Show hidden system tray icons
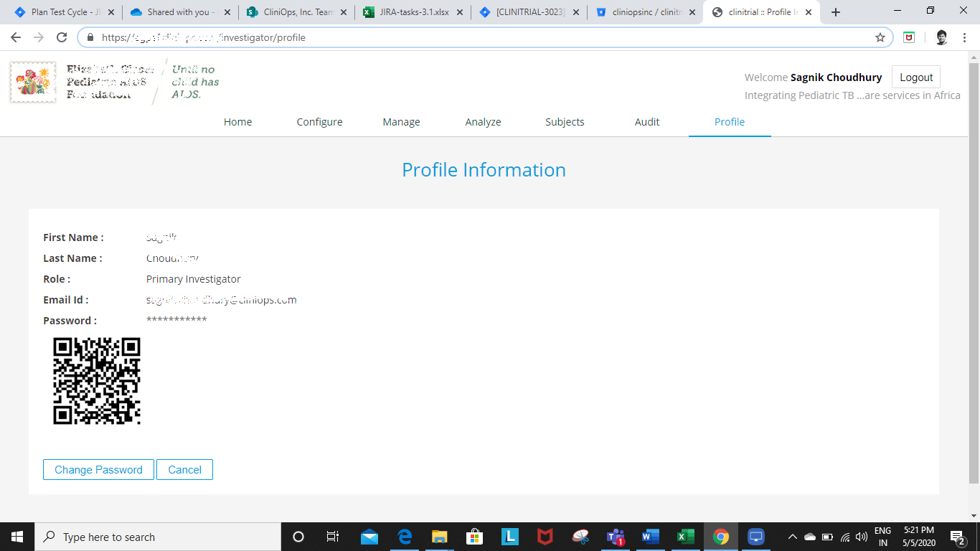The width and height of the screenshot is (980, 551). tap(793, 537)
